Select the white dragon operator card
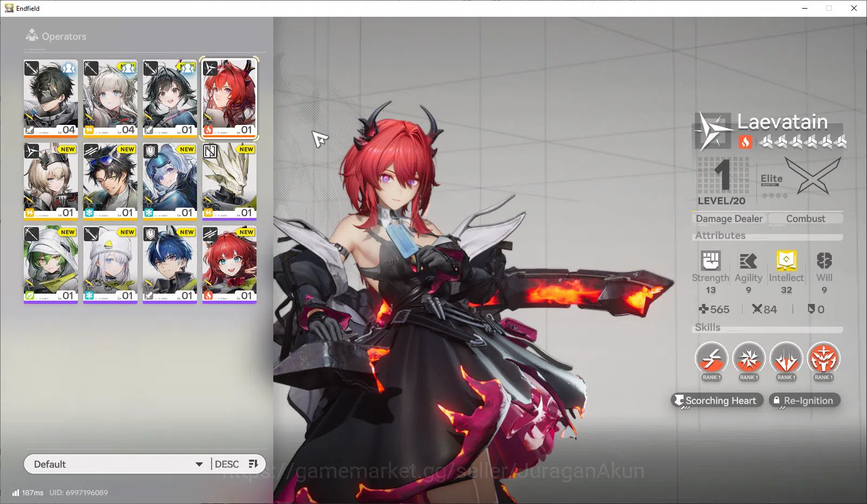 tap(229, 181)
